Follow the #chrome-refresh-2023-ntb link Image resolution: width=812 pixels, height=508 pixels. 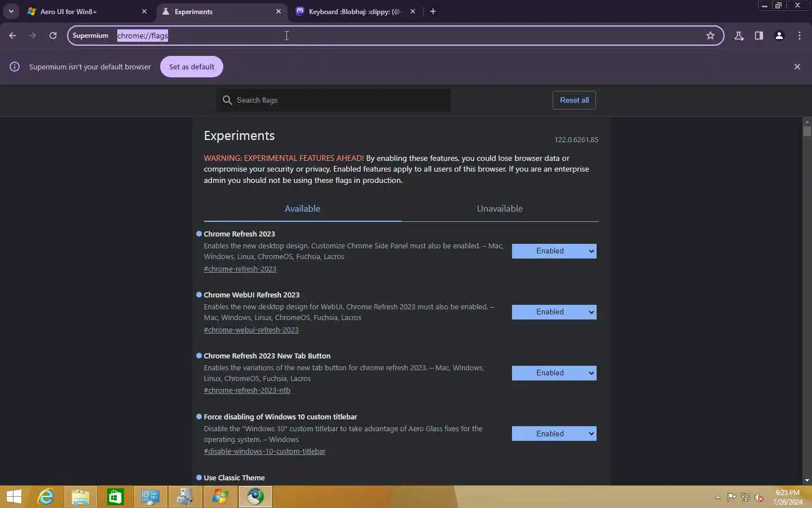[x=247, y=391]
